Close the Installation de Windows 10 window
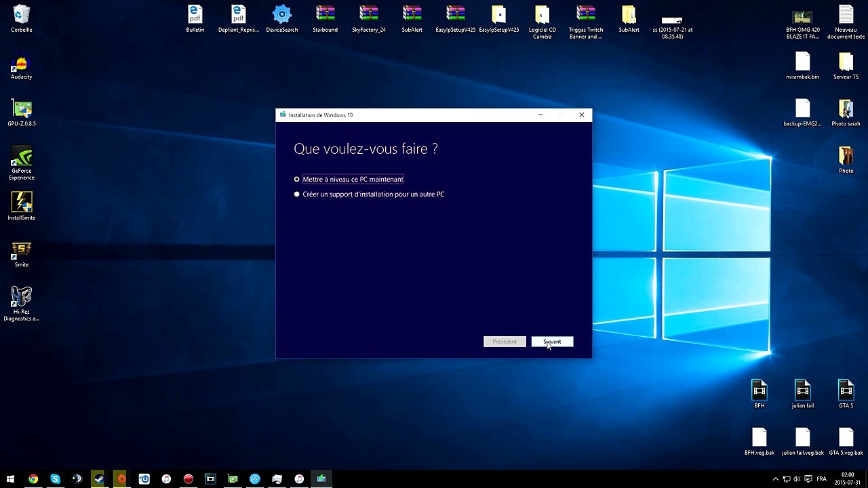This screenshot has width=868, height=488. (x=581, y=115)
